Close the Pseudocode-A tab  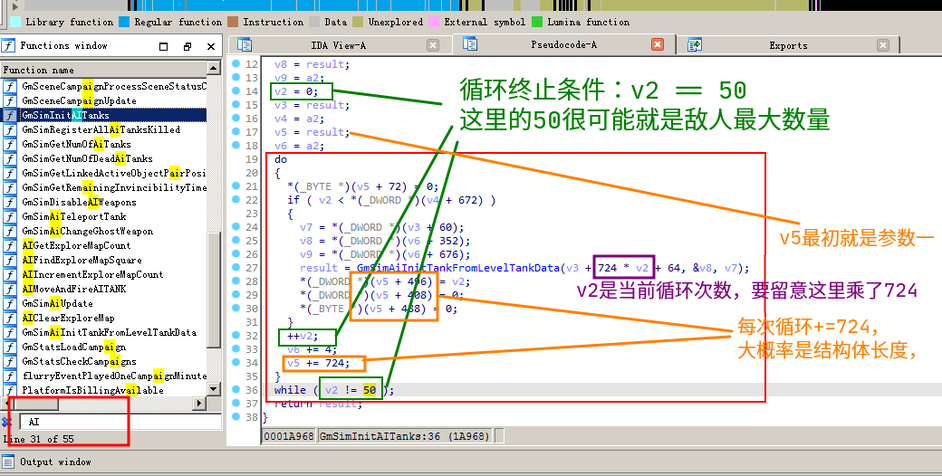(x=658, y=45)
